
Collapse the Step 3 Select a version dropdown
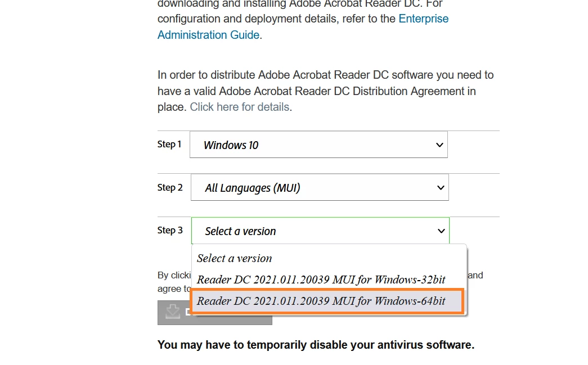(320, 231)
